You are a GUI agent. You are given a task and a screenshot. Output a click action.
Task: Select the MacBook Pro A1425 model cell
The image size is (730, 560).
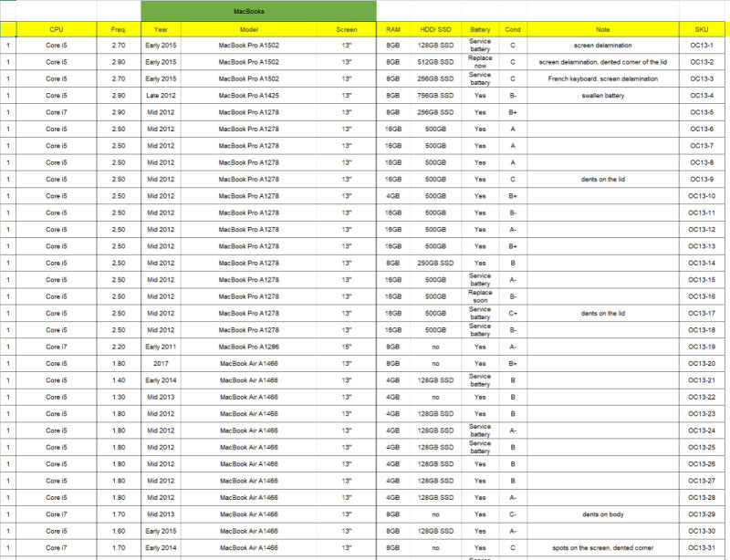click(x=248, y=96)
